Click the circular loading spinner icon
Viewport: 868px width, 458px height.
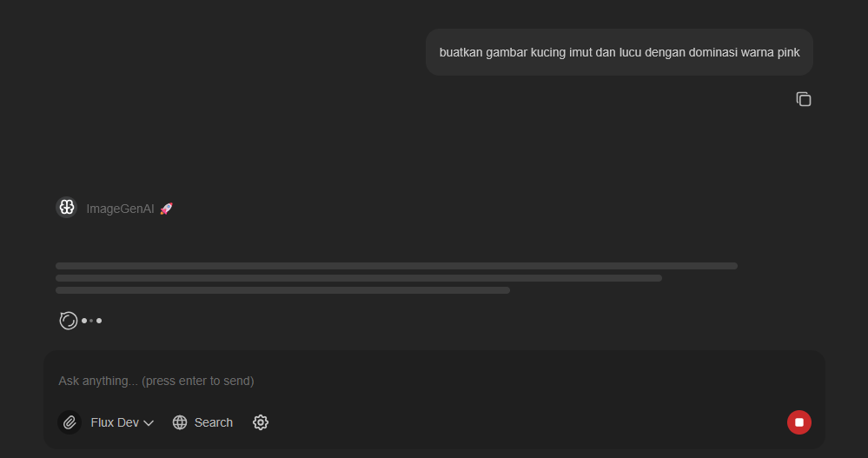68,321
